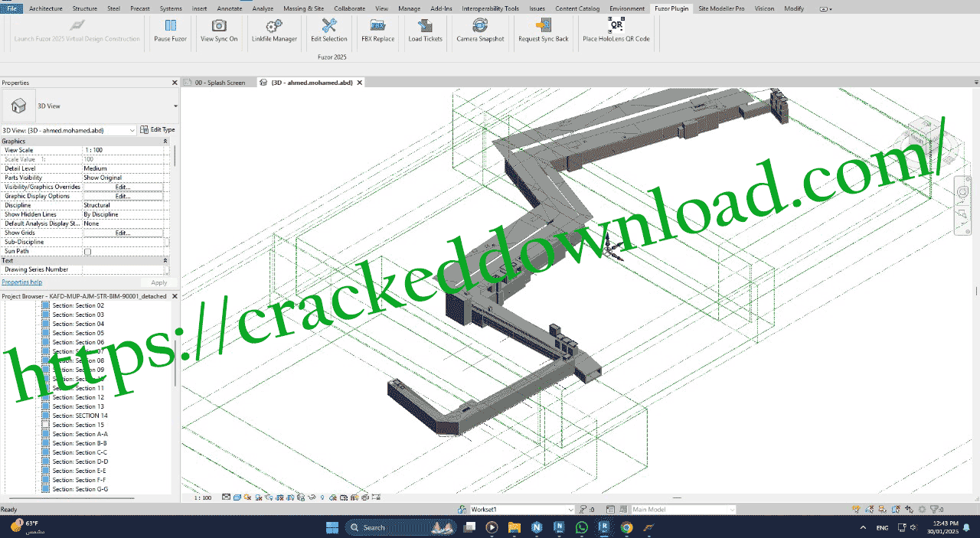
Task: Click the Load Tickets icon
Action: pyautogui.click(x=425, y=26)
